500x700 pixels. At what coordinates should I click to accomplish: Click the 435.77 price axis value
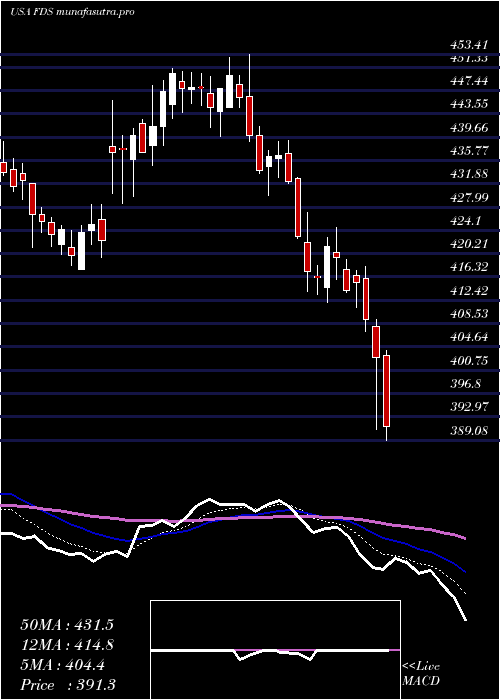[x=471, y=150]
